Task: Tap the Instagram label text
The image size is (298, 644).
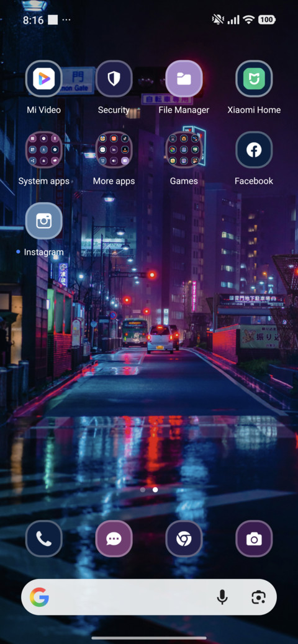Action: point(43,252)
